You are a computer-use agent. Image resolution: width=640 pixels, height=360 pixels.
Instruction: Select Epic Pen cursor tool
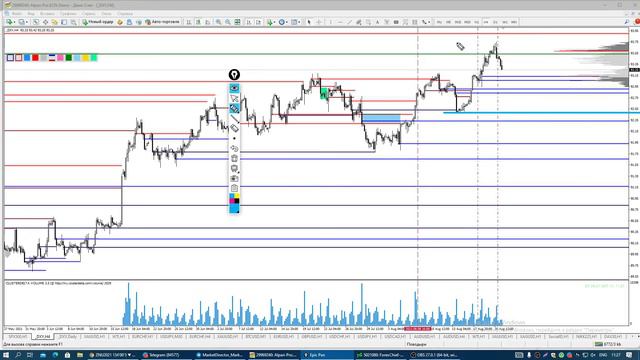(x=234, y=98)
